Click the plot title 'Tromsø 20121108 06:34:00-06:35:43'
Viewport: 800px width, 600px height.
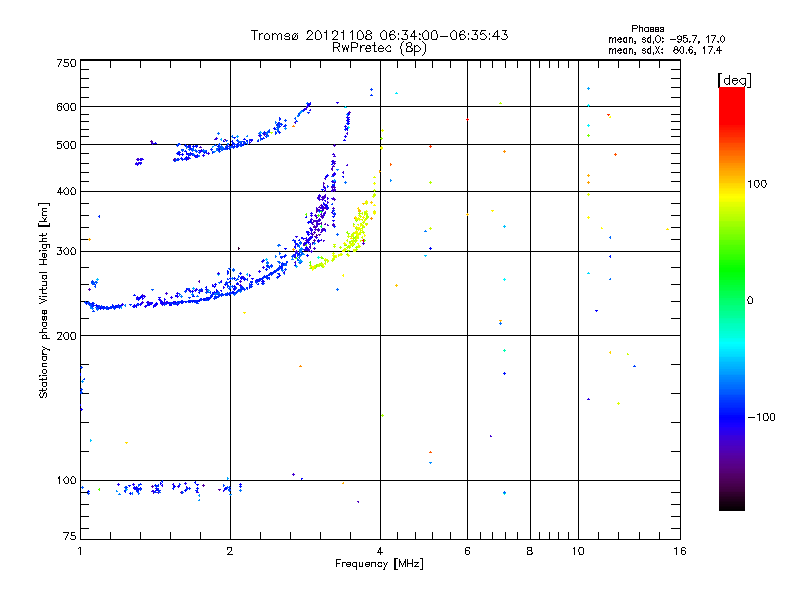(x=379, y=35)
